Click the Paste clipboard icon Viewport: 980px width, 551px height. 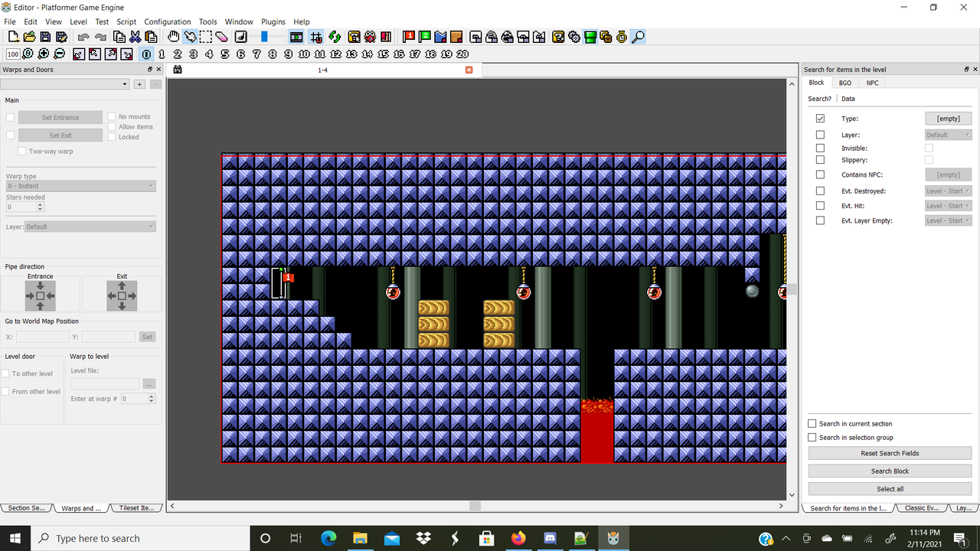[x=151, y=36]
